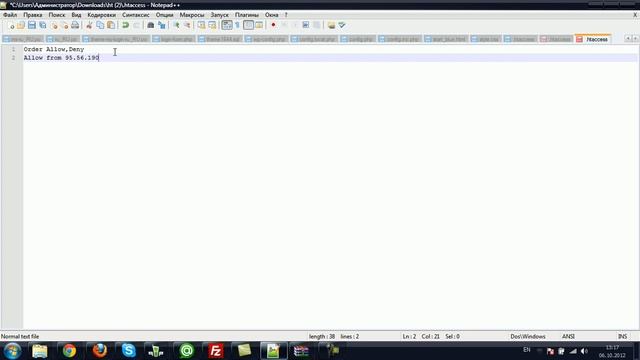Screen dimensions: 640x360
Task: Open the Запуск menu
Action: coord(220,15)
